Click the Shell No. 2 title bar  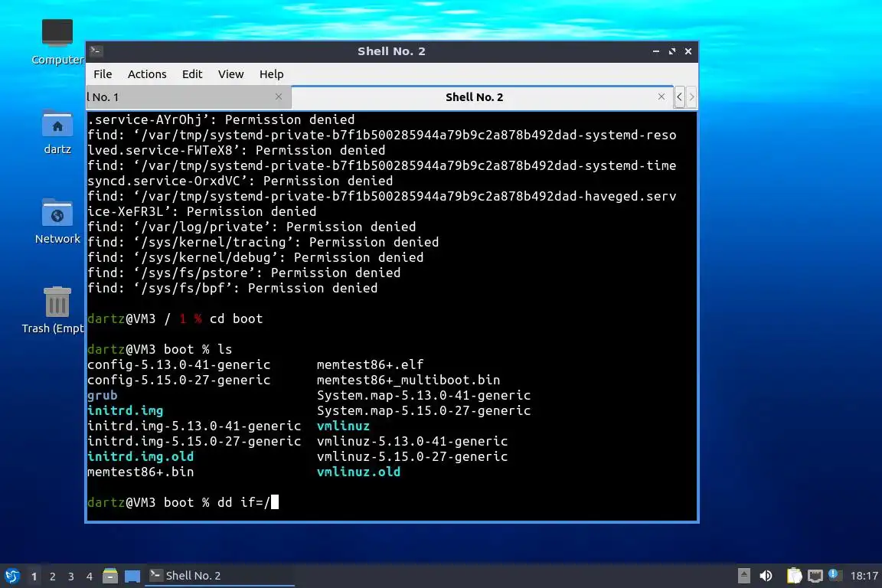tap(391, 51)
